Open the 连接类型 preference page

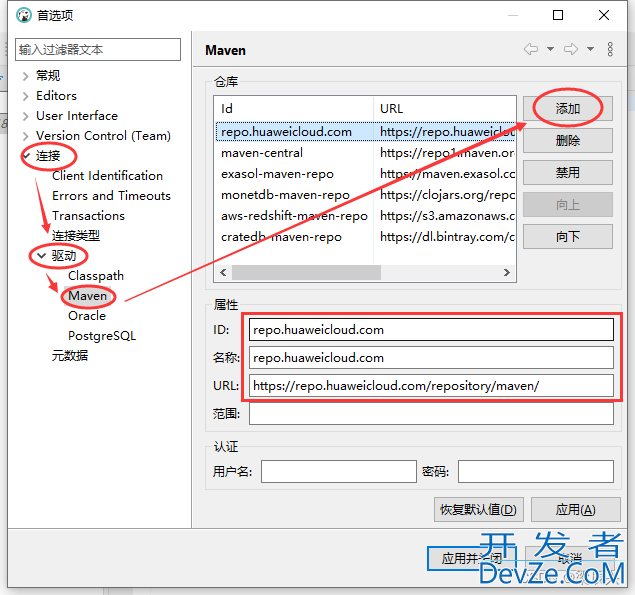pos(76,235)
